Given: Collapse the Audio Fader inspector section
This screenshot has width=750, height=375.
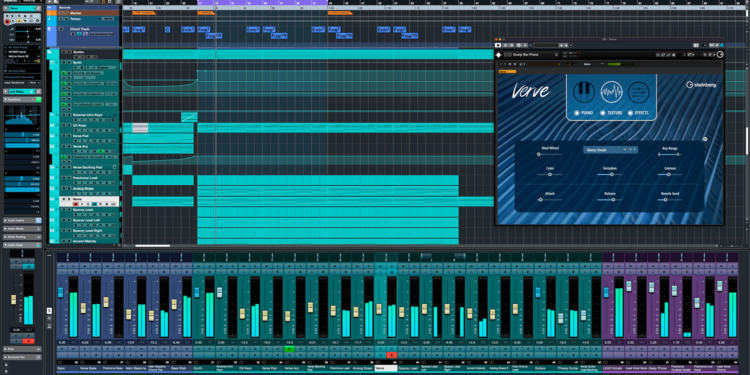Looking at the screenshot, I should pos(22,245).
